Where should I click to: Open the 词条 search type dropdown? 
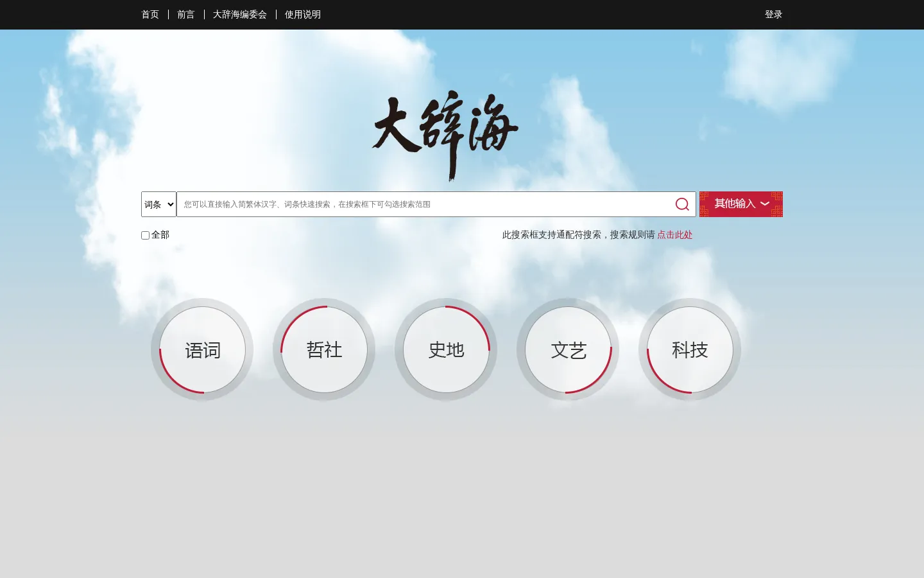point(158,204)
